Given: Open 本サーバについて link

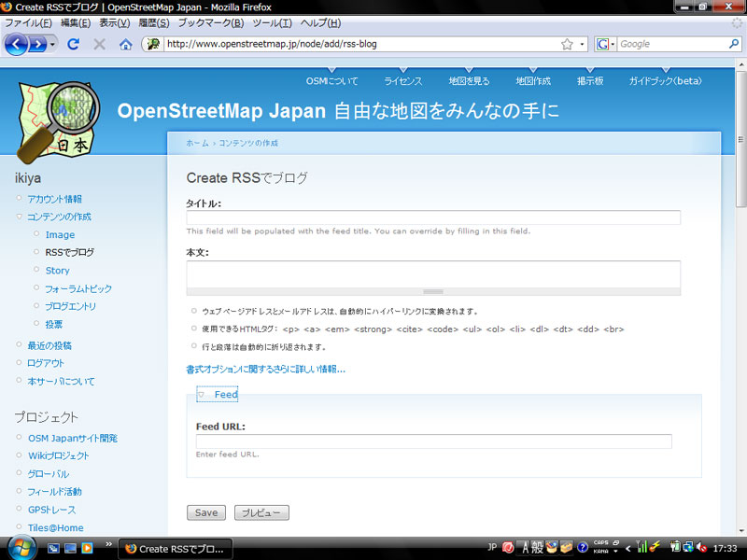Looking at the screenshot, I should (61, 381).
